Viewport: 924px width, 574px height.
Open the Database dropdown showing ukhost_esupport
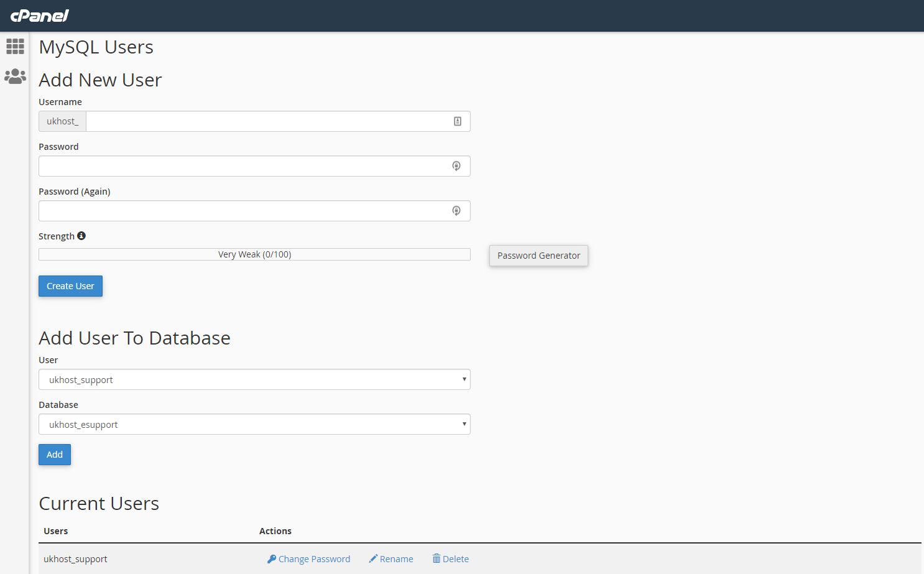tap(254, 424)
